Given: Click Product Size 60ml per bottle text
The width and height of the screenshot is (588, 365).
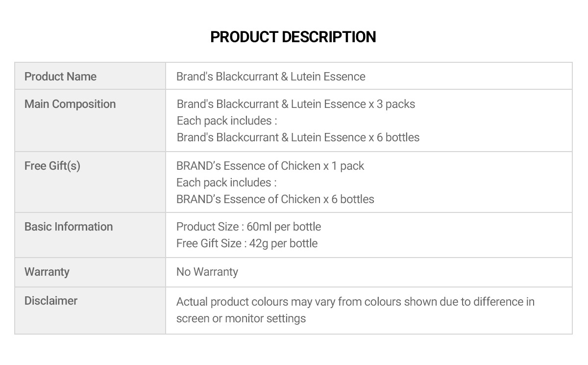Looking at the screenshot, I should 248,227.
